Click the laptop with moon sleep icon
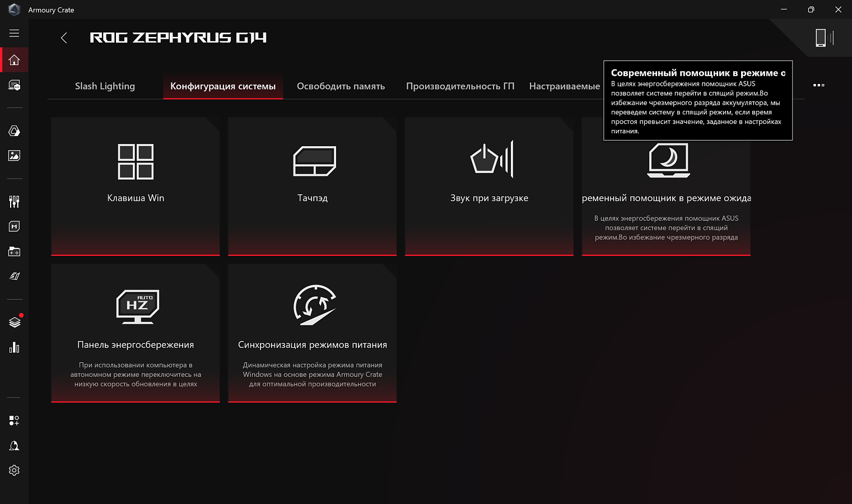 668,160
